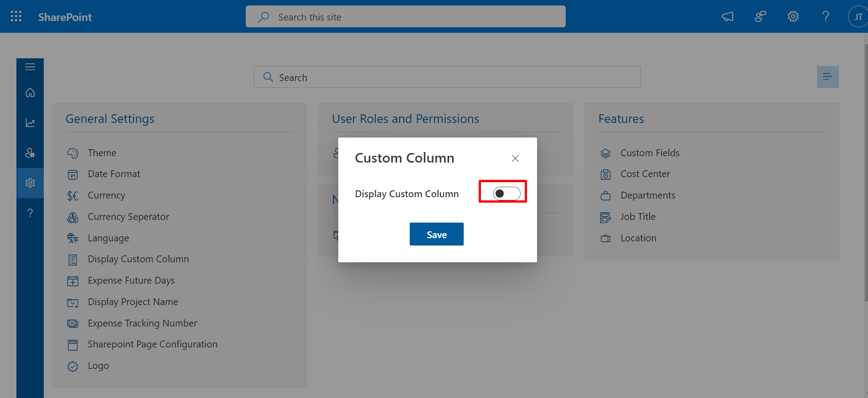Open the reports chart sidebar icon
This screenshot has width=868, height=398.
[30, 123]
